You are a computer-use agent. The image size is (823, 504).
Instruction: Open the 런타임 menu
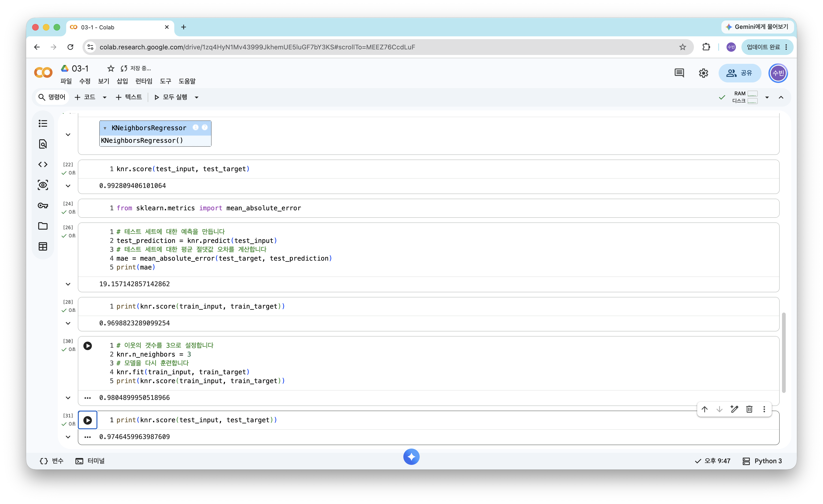tap(144, 81)
